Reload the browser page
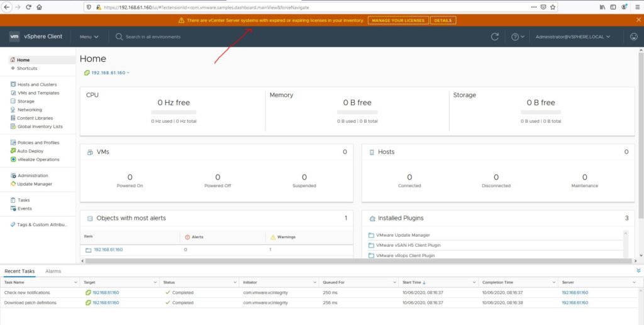Viewport: 644px width, 325px height. coord(29,7)
